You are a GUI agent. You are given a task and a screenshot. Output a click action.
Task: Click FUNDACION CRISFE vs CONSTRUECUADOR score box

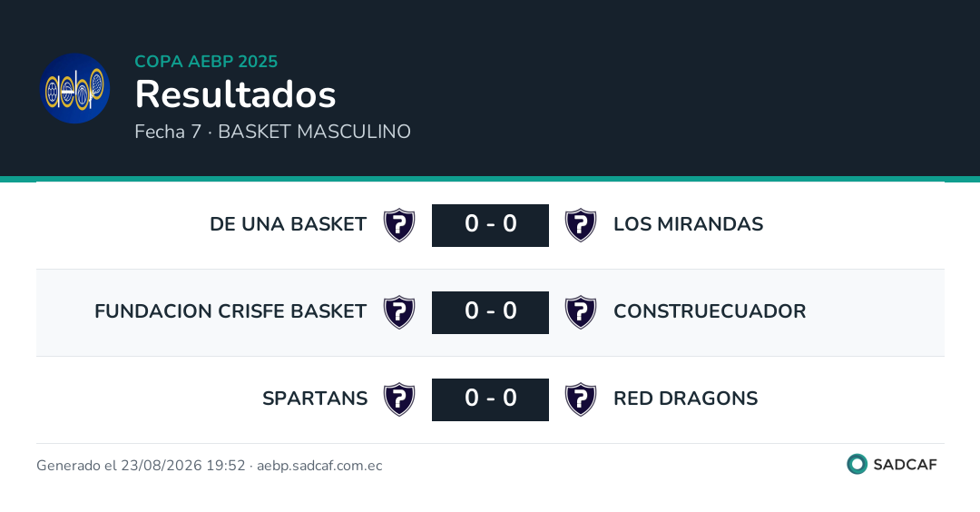491,312
